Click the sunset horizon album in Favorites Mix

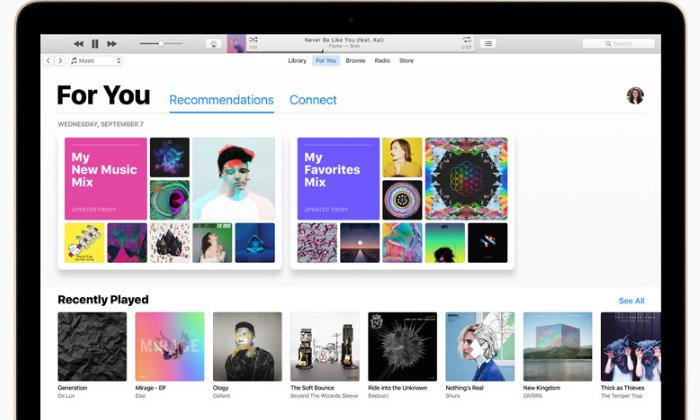[x=360, y=243]
